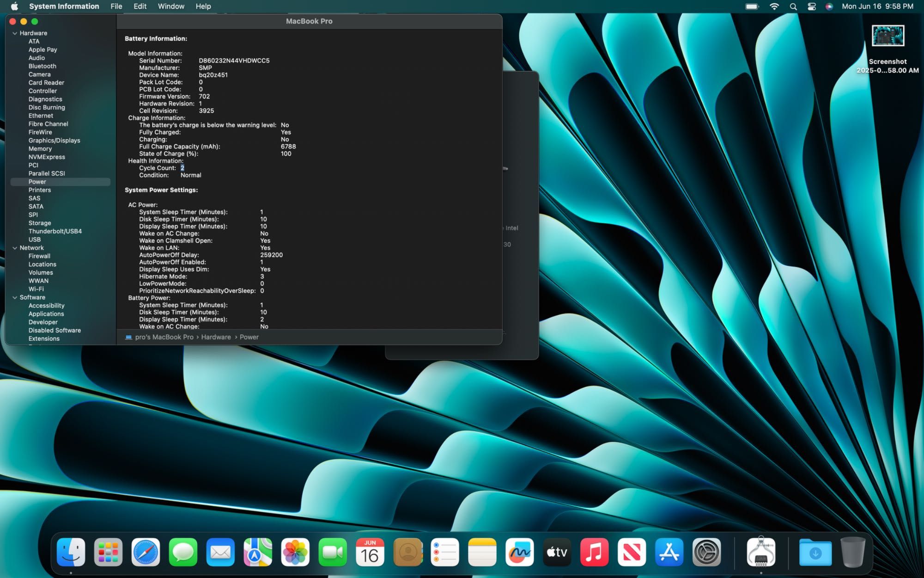Screen dimensions: 924x578
Task: Open Reminders app in Dock
Action: [445, 552]
